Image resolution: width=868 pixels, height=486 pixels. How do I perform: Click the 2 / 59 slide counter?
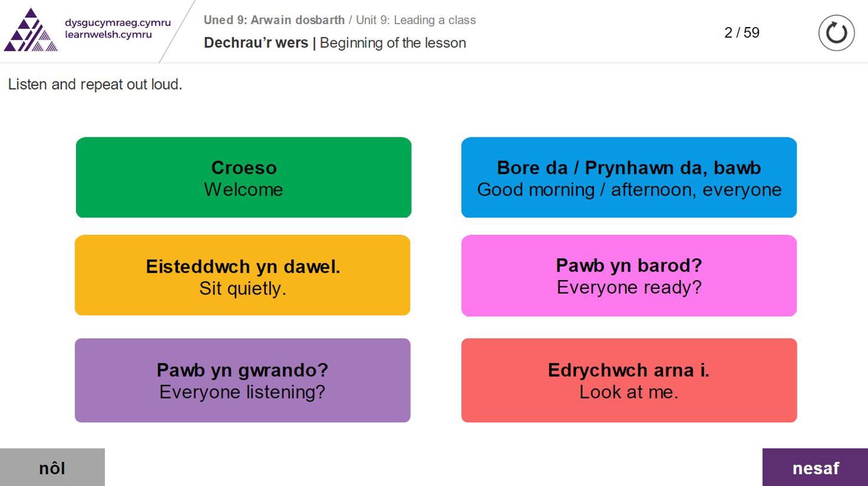pos(741,33)
